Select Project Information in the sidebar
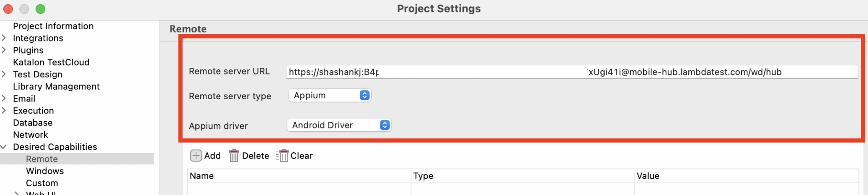Viewport: 868px width, 195px height. pyautogui.click(x=53, y=26)
